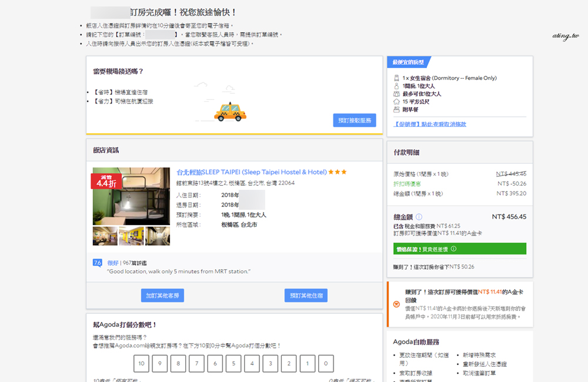Click 重新發送入住憑證 to resend the voucher

tap(485, 364)
